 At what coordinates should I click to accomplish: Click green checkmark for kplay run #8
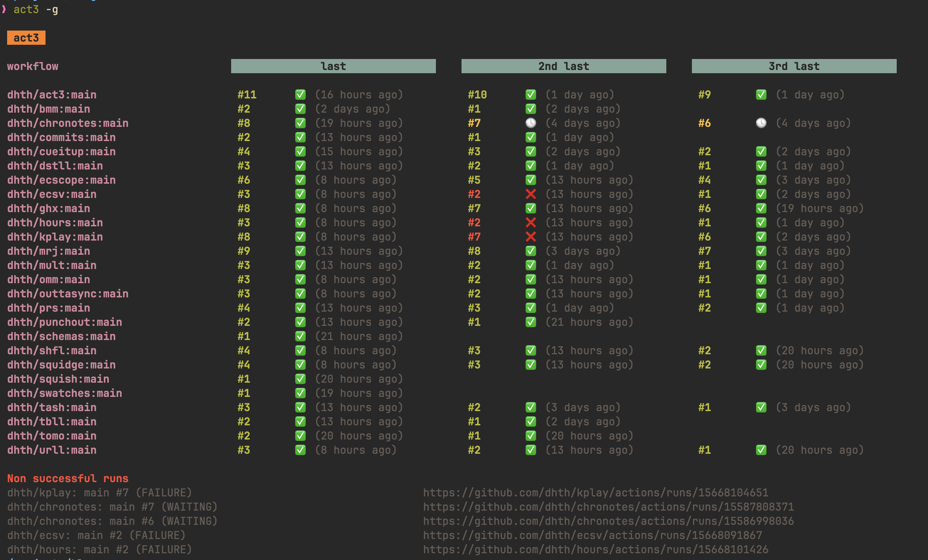point(300,237)
